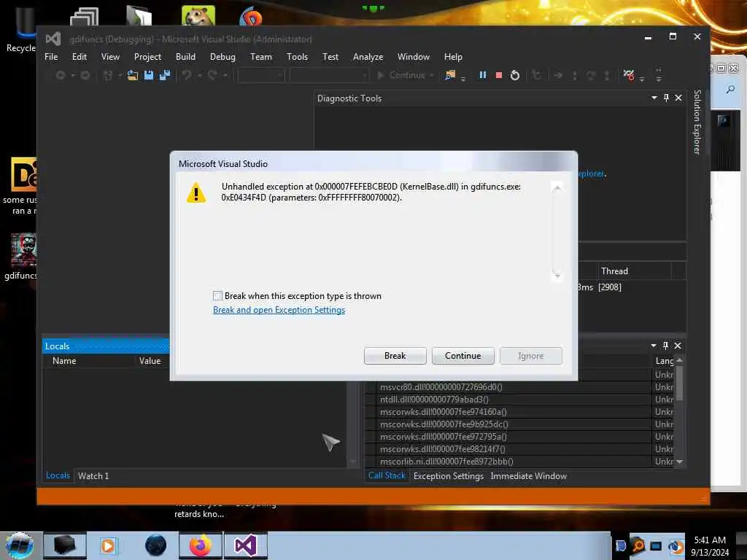Close the Diagnostic Tools panel
Viewport: 747px width, 560px height.
pos(678,98)
